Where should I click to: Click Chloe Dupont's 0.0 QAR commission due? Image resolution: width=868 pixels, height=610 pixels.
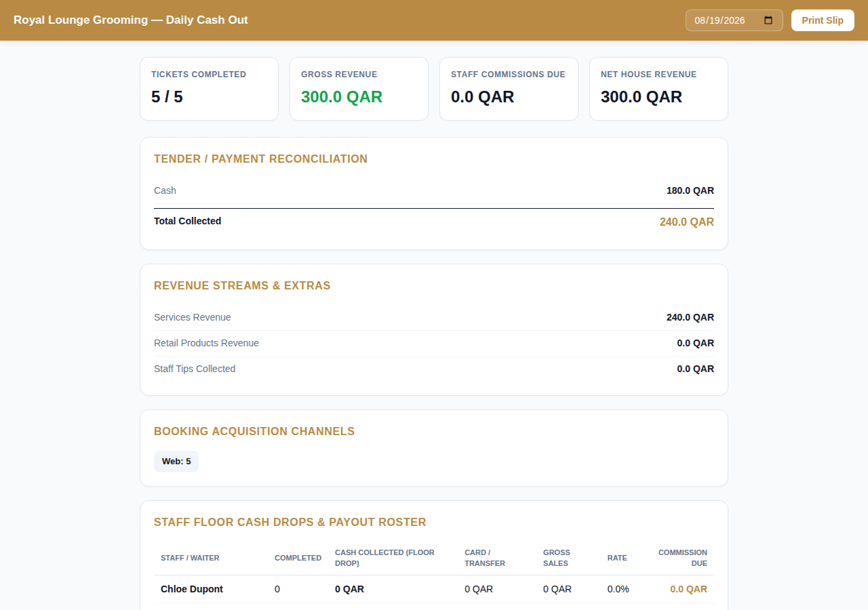click(x=688, y=589)
